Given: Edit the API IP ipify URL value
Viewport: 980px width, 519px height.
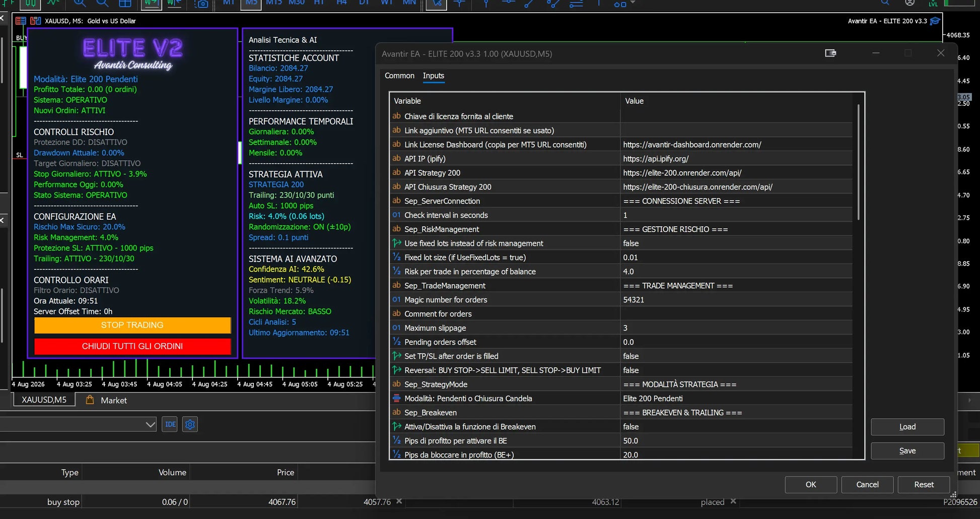Looking at the screenshot, I should click(x=736, y=159).
